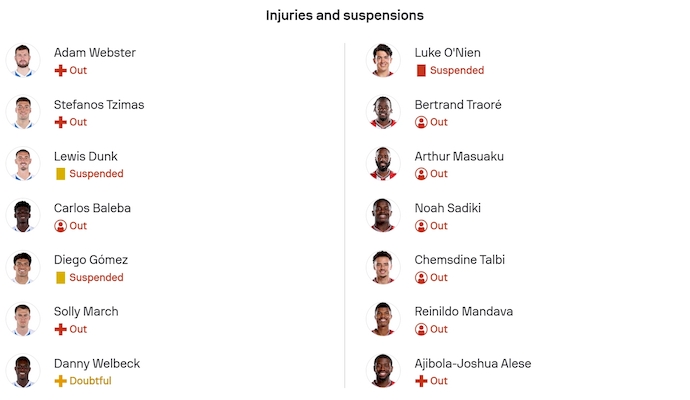Image resolution: width=690 pixels, height=400 pixels.
Task: Click the Out icon under Carlos Baleba
Action: point(60,226)
